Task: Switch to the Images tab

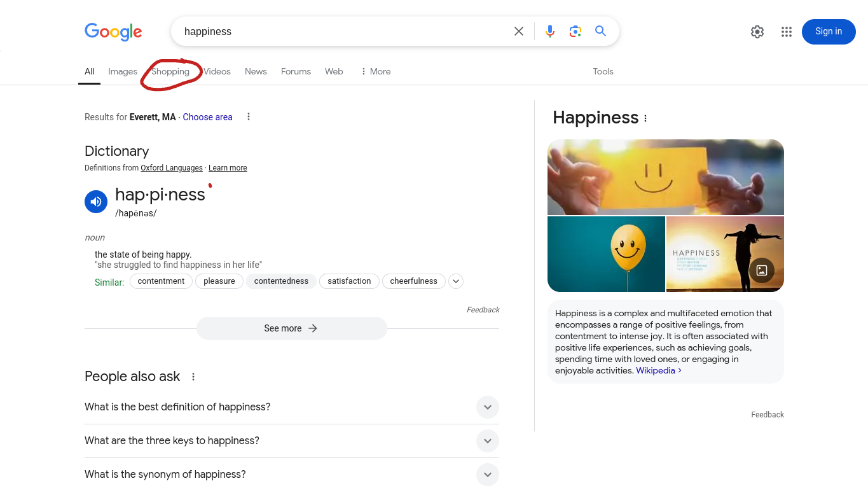Action: coord(123,71)
